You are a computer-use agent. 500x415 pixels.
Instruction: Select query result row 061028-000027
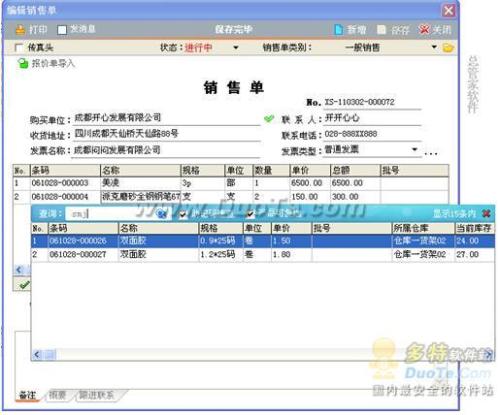pos(263,255)
